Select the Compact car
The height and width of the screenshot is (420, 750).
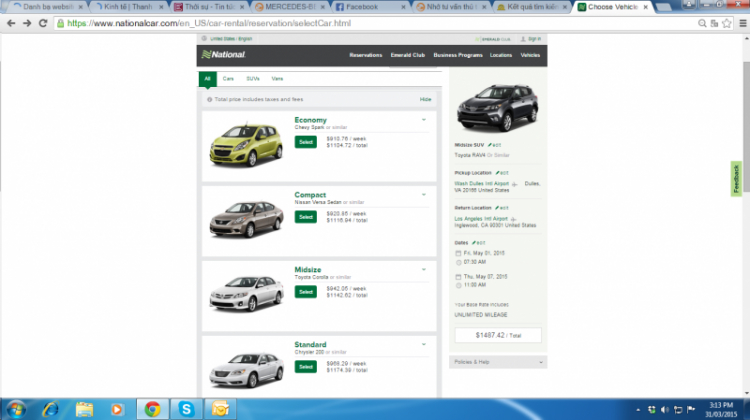click(x=306, y=217)
